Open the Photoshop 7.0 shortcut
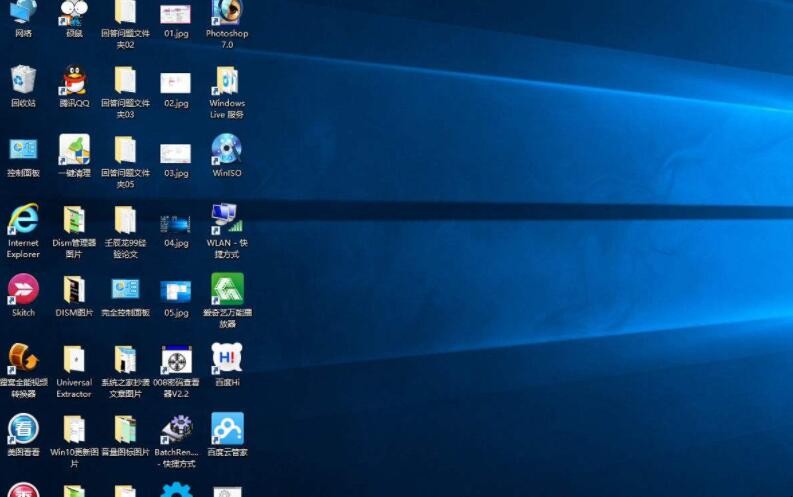 [227, 12]
